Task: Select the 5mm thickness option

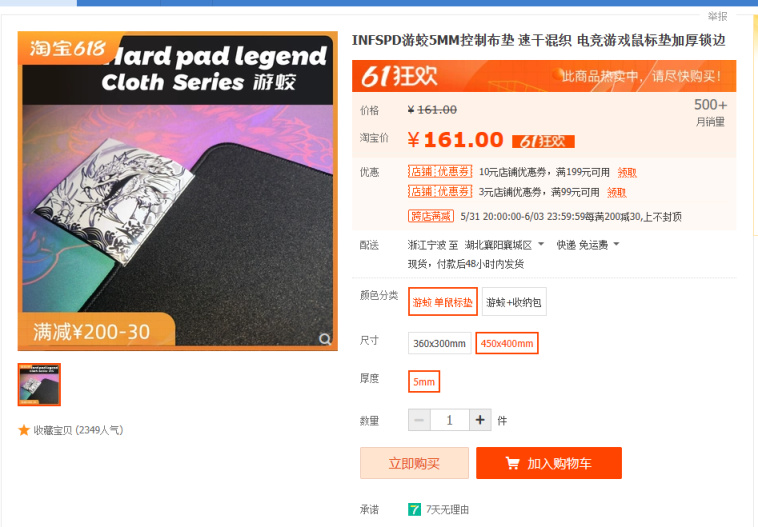Action: (424, 381)
